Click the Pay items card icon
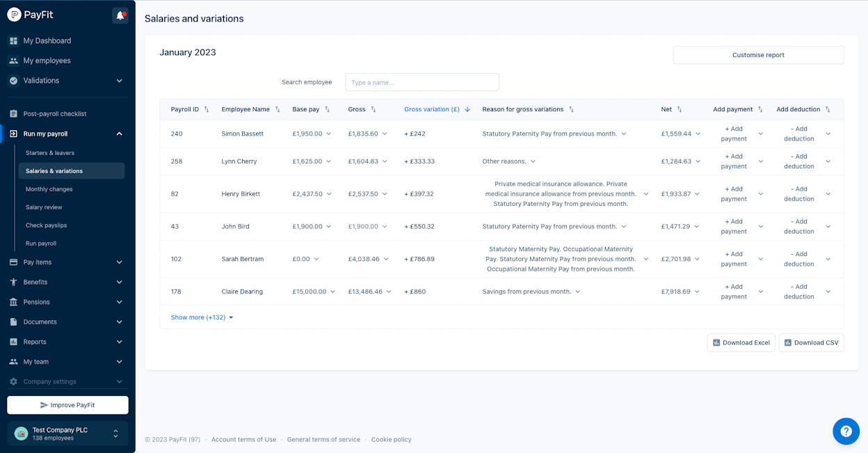The width and height of the screenshot is (868, 453). pyautogui.click(x=13, y=262)
